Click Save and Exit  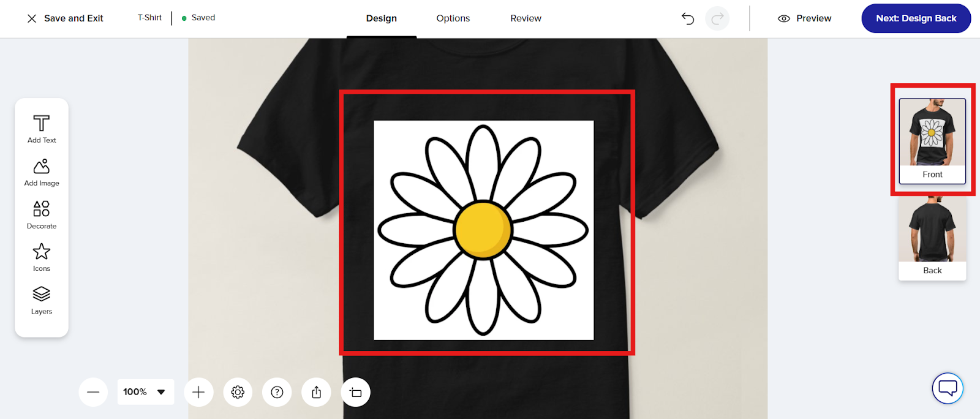pyautogui.click(x=65, y=18)
